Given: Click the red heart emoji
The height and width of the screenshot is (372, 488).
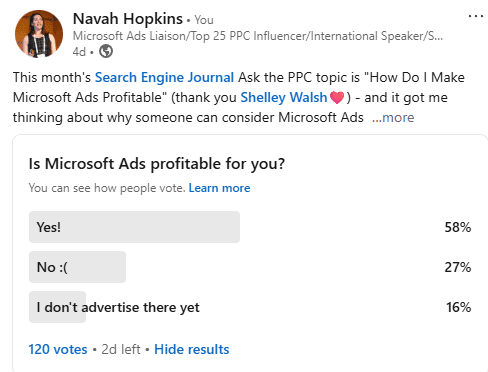Looking at the screenshot, I should [x=337, y=98].
